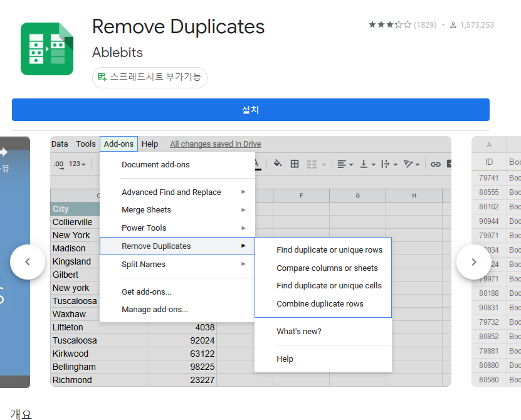Click the text color underlined A icon
The image size is (521, 420).
coord(257,164)
